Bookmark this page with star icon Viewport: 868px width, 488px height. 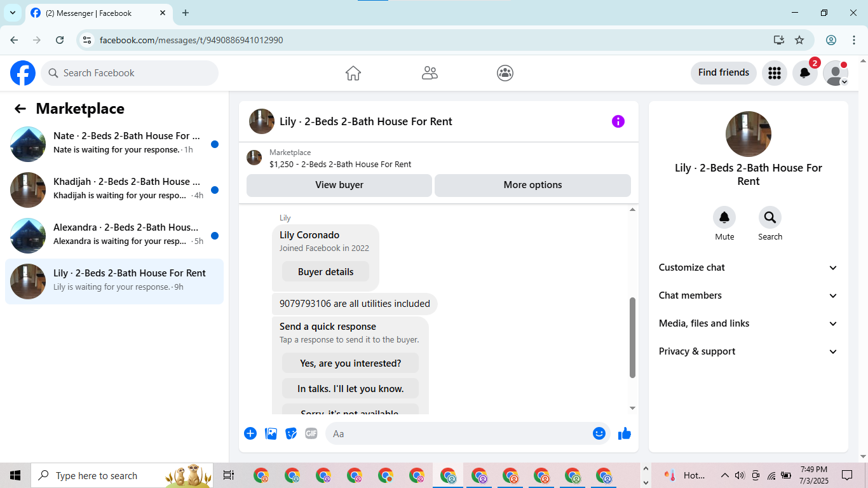click(x=799, y=40)
